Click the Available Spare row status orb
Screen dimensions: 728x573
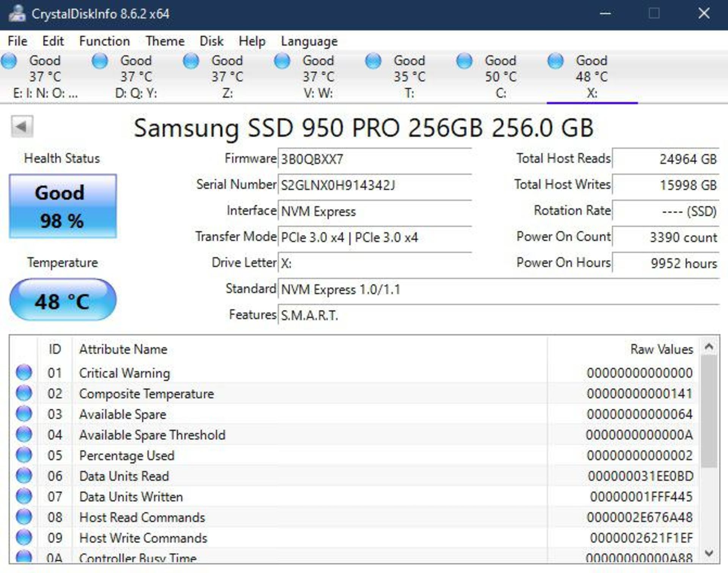pos(24,414)
